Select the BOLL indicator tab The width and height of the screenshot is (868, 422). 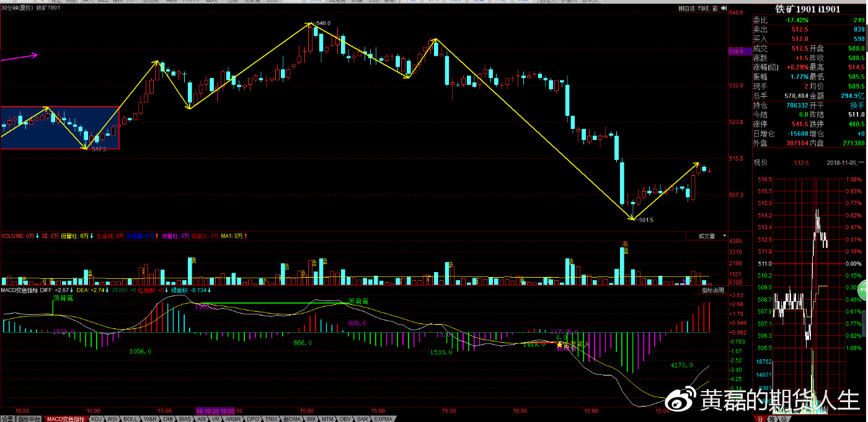tap(131, 419)
